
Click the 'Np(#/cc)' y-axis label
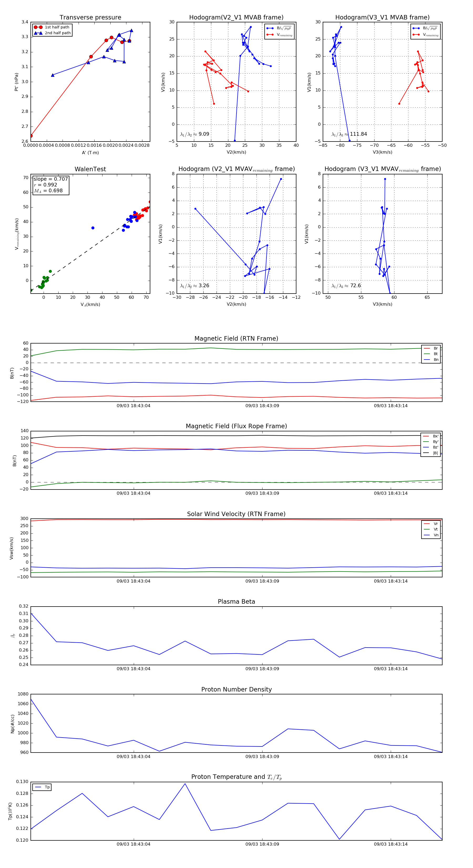12,724
